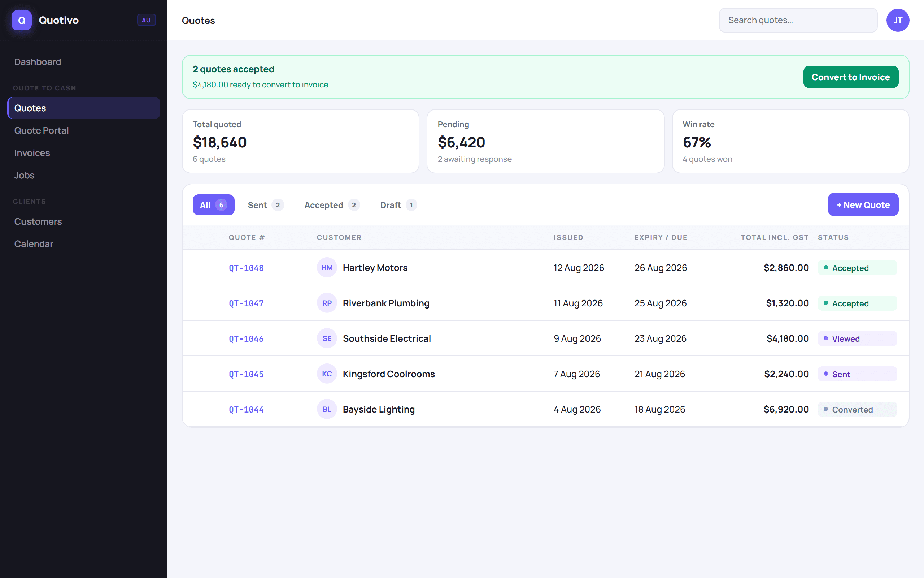The height and width of the screenshot is (578, 924).
Task: Click the Pending $6,420 card
Action: coord(545,142)
